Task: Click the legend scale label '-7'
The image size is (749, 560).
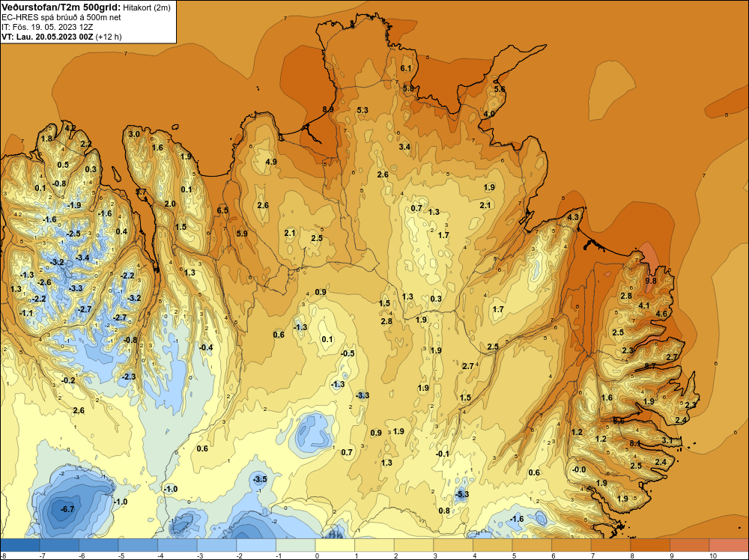Action: [x=42, y=556]
